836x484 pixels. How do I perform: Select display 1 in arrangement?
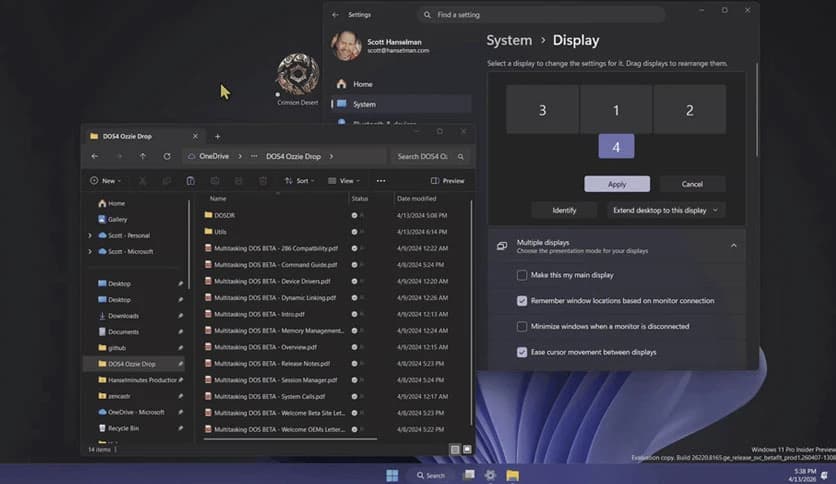tap(616, 109)
